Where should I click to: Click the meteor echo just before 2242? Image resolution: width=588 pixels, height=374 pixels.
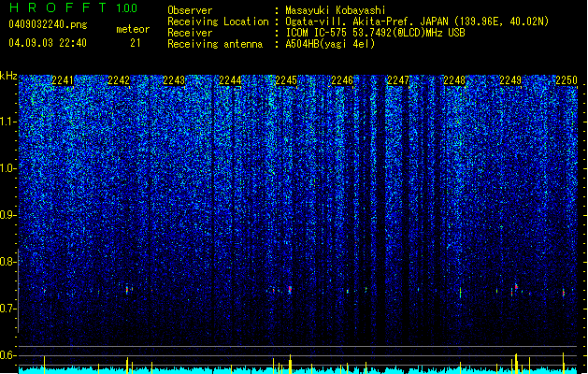pyautogui.click(x=127, y=289)
